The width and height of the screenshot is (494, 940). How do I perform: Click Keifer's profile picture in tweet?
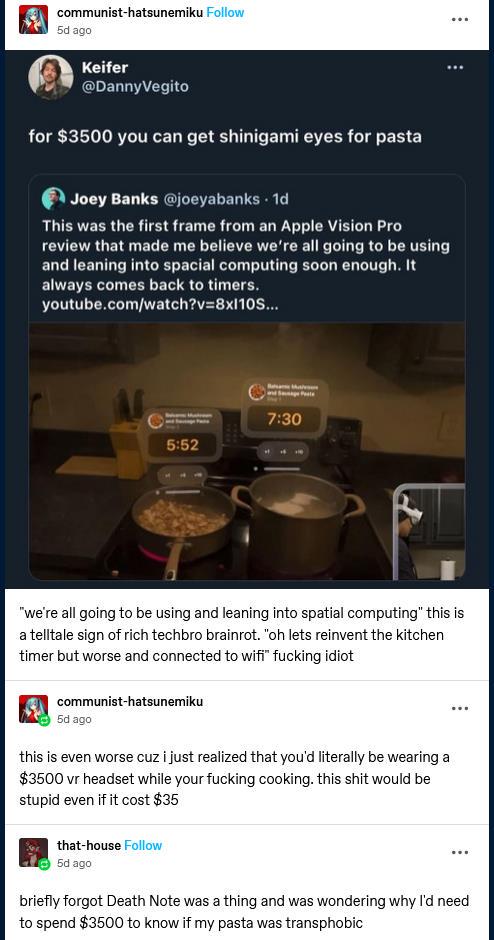(x=51, y=77)
